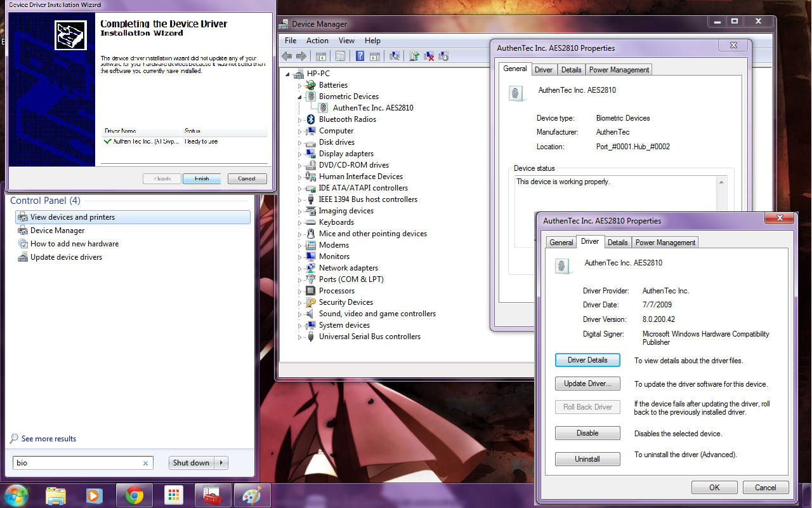Select IEEE 1394 Bus host controllers item

[368, 199]
